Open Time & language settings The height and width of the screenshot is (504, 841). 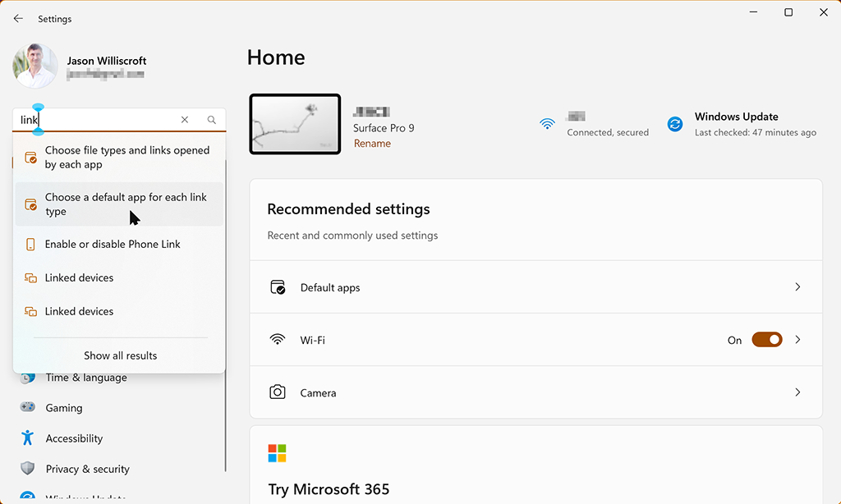(x=86, y=378)
